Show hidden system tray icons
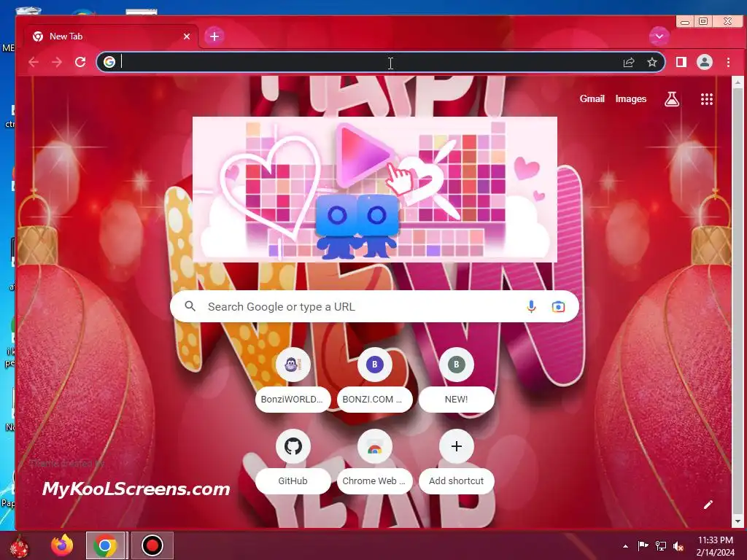This screenshot has height=560, width=747. (625, 546)
